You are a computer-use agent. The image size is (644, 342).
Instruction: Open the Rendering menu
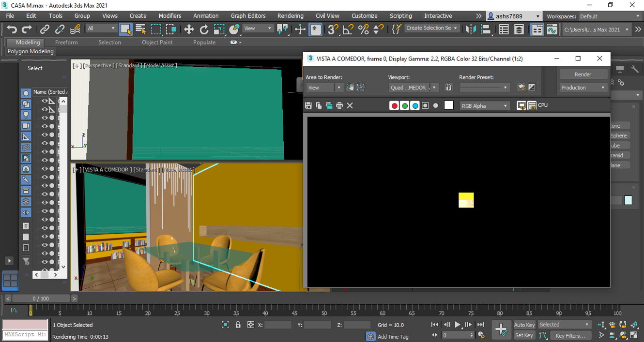291,16
